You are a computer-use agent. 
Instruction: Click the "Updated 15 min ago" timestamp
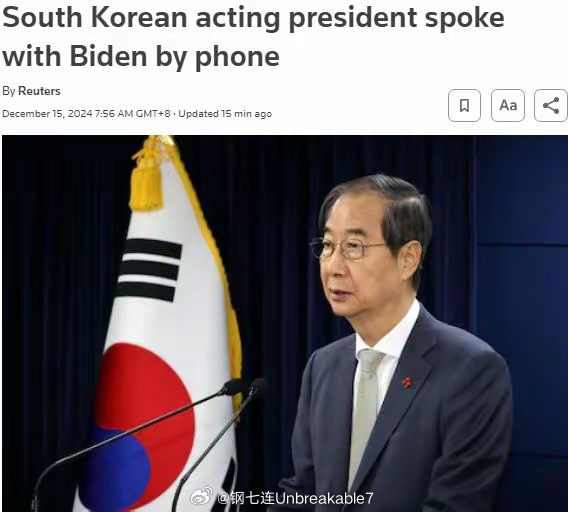tap(225, 114)
